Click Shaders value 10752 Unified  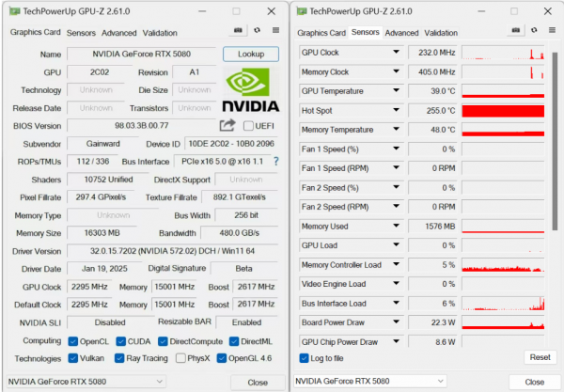[108, 180]
